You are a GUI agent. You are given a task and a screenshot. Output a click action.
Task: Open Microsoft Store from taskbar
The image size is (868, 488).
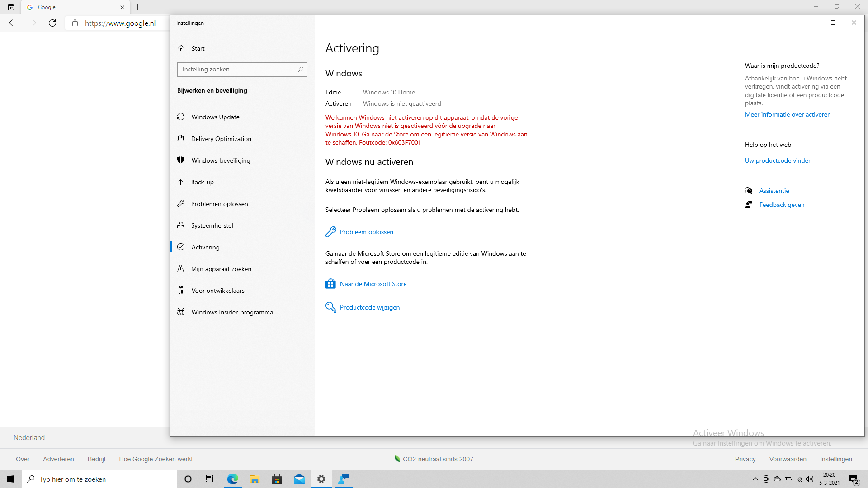tap(277, 479)
